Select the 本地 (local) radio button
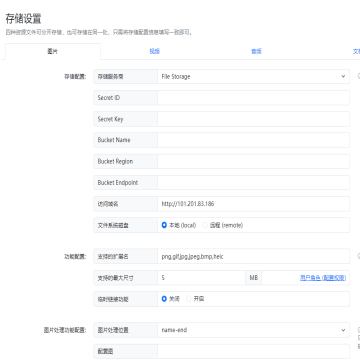 pos(164,225)
